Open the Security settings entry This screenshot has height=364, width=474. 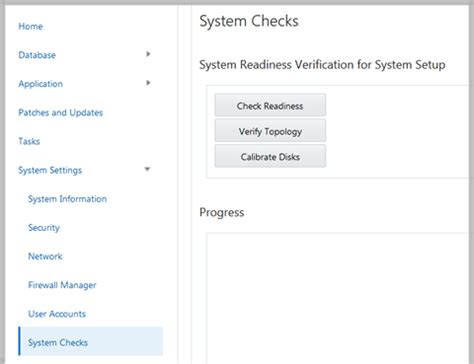tap(44, 228)
